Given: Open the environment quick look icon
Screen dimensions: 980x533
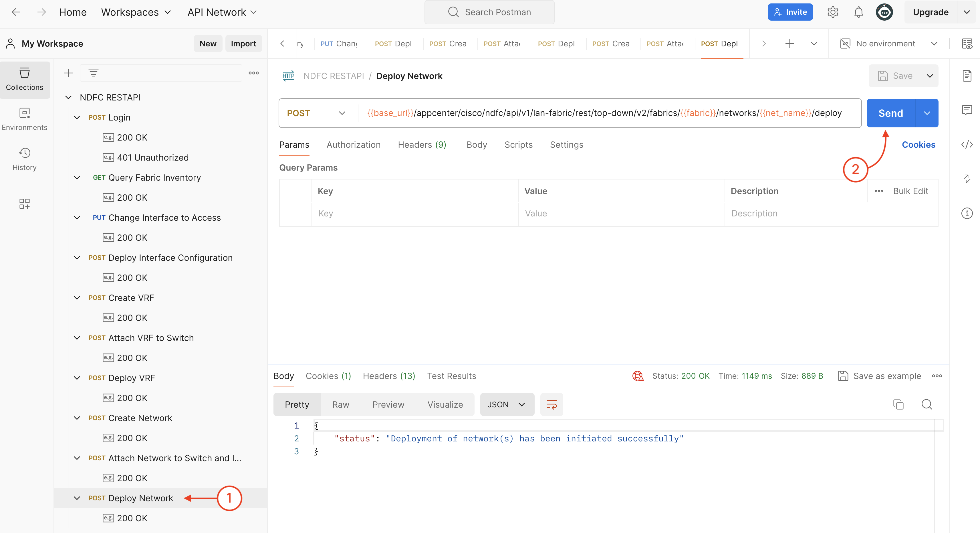Looking at the screenshot, I should 967,44.
